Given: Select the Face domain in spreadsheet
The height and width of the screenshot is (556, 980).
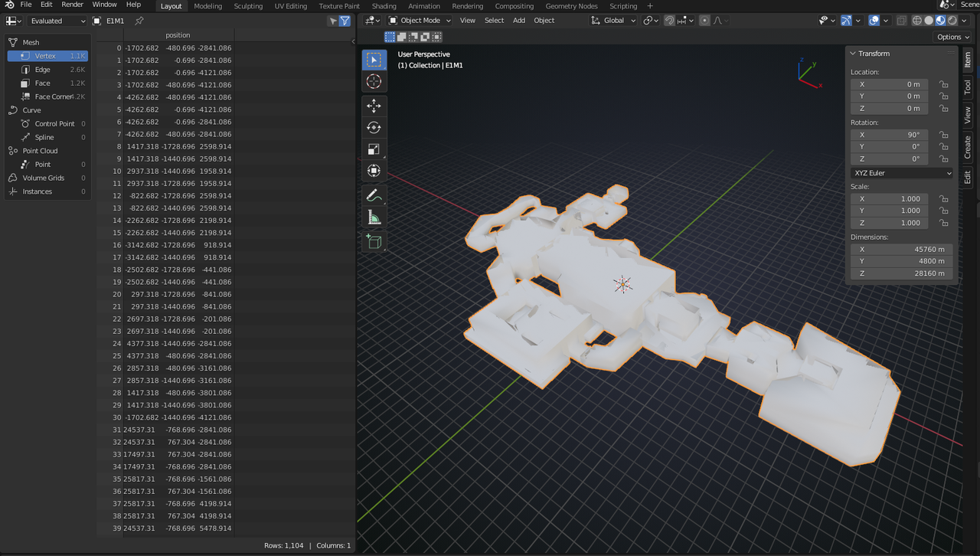Looking at the screenshot, I should click(x=47, y=83).
